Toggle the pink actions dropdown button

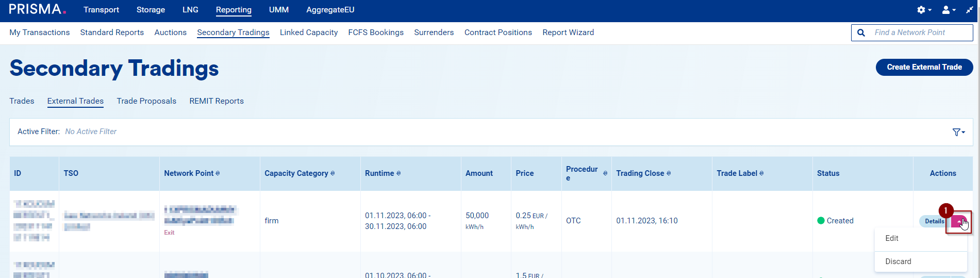click(x=958, y=221)
